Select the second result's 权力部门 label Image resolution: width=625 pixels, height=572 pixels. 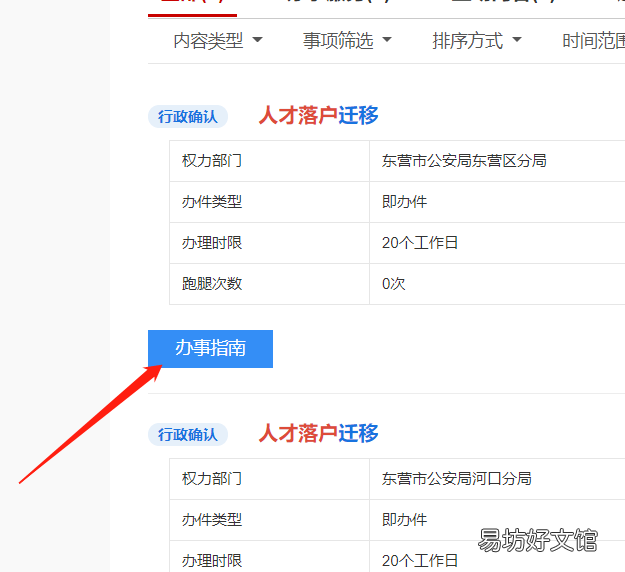pyautogui.click(x=212, y=479)
